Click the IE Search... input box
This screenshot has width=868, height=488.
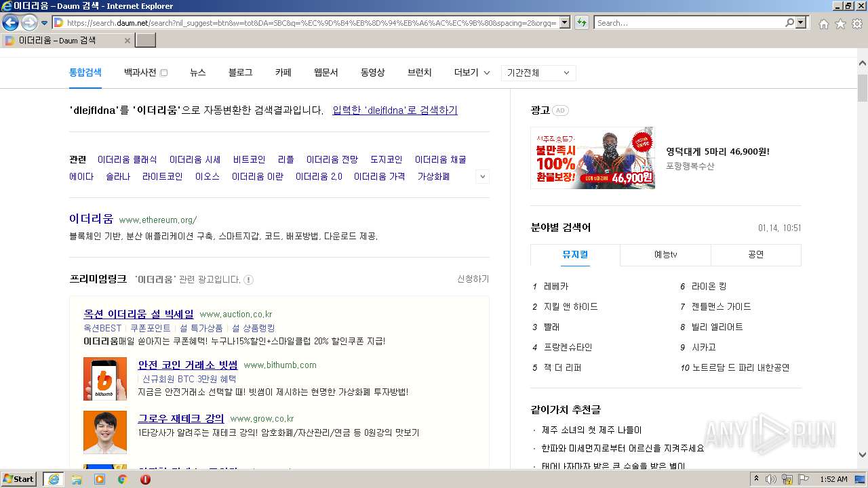689,23
